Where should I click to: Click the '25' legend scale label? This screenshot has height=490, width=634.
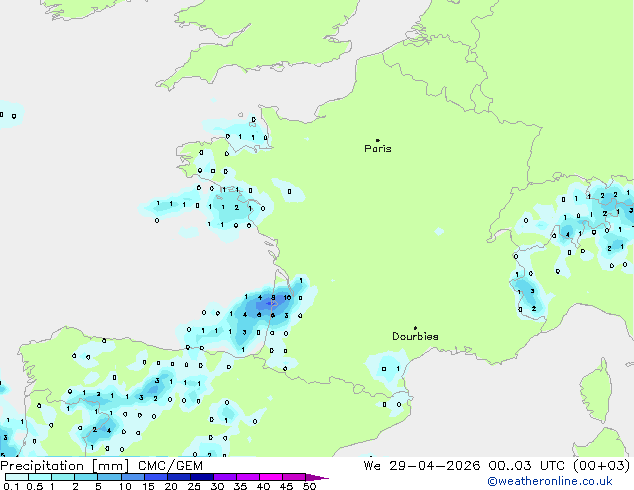(194, 486)
